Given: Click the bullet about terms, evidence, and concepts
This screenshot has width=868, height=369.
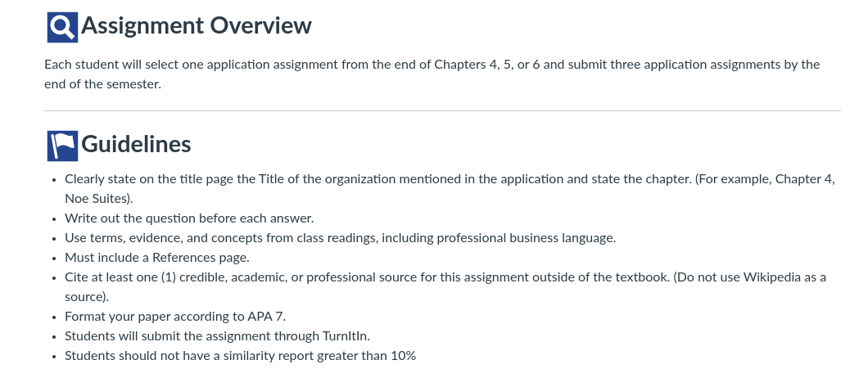Looking at the screenshot, I should pyautogui.click(x=341, y=238).
